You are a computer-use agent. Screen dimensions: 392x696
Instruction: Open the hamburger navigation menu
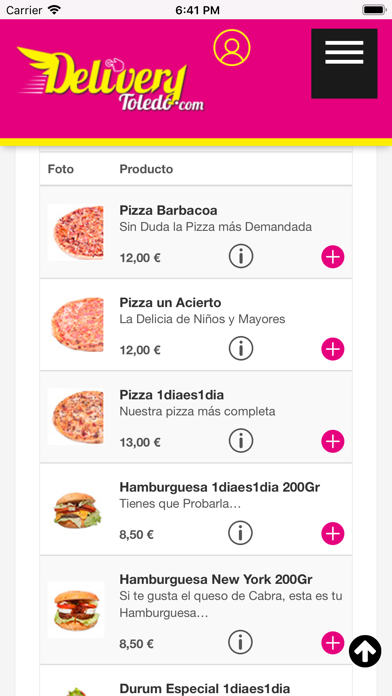(344, 63)
